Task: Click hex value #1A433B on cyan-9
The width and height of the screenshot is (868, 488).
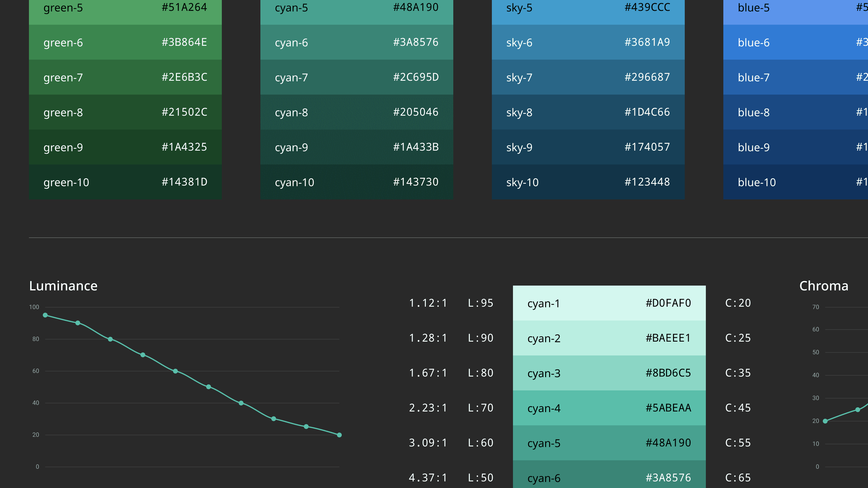Action: [x=416, y=147]
